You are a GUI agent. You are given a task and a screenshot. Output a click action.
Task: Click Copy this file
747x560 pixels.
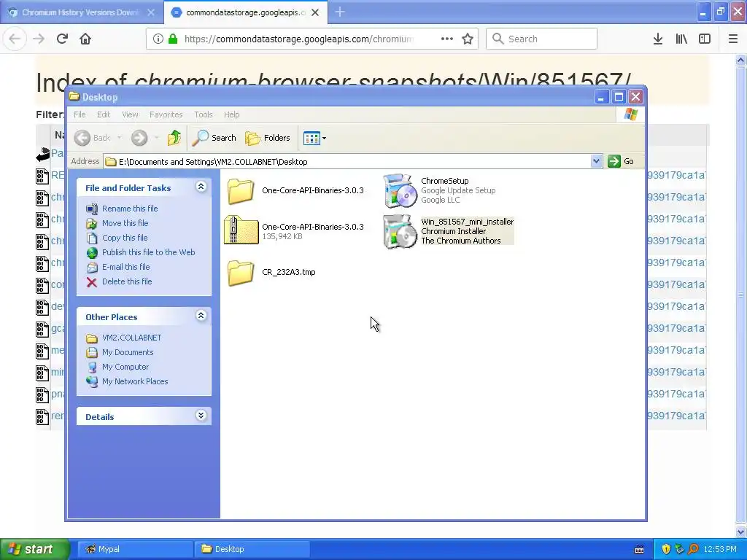125,238
